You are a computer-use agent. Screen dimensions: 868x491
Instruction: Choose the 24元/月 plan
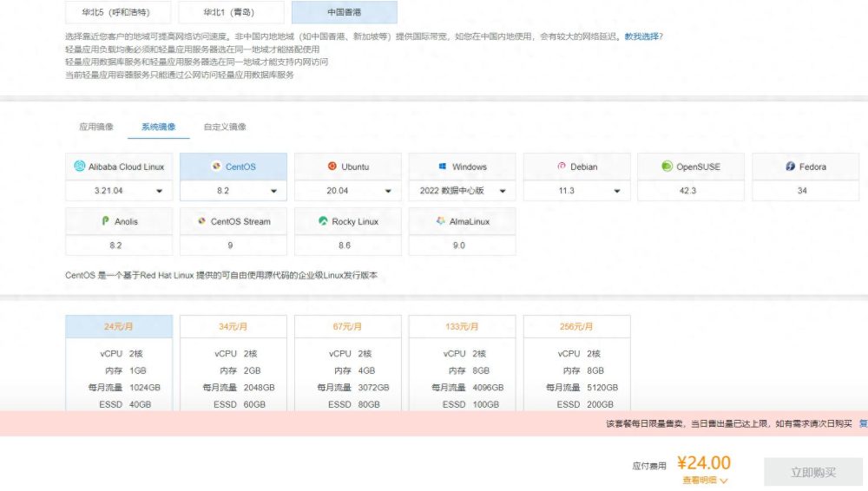pyautogui.click(x=119, y=326)
